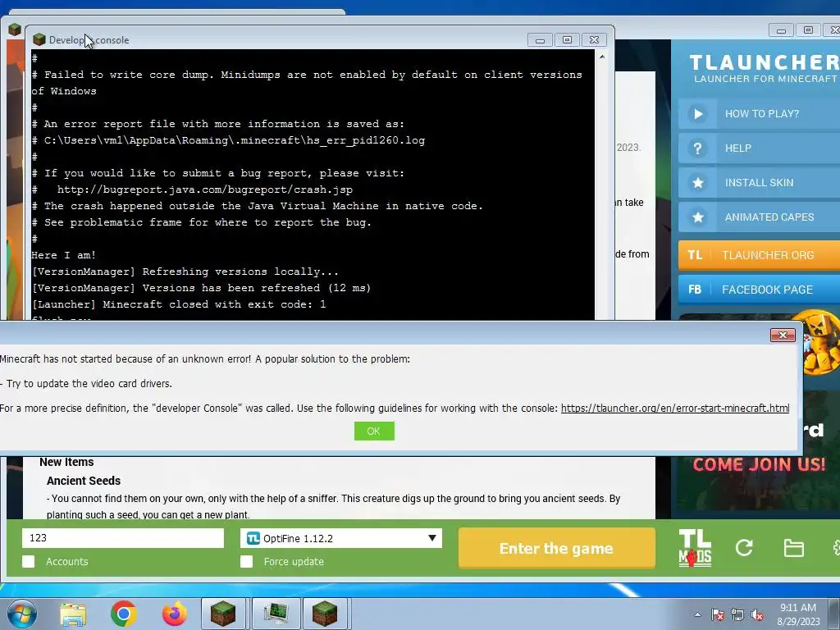Open the clock showing 9:11 AM
840x630 pixels.
tap(798, 614)
